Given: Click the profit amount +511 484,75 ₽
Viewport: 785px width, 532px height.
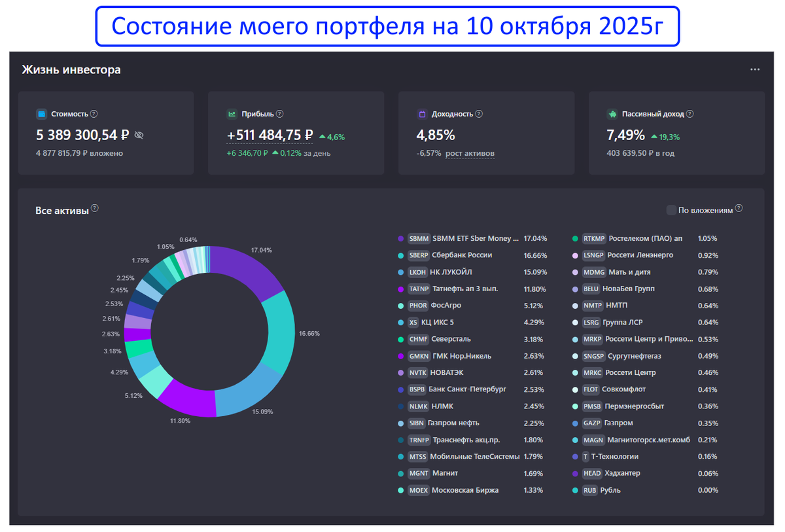Looking at the screenshot, I should coord(270,135).
